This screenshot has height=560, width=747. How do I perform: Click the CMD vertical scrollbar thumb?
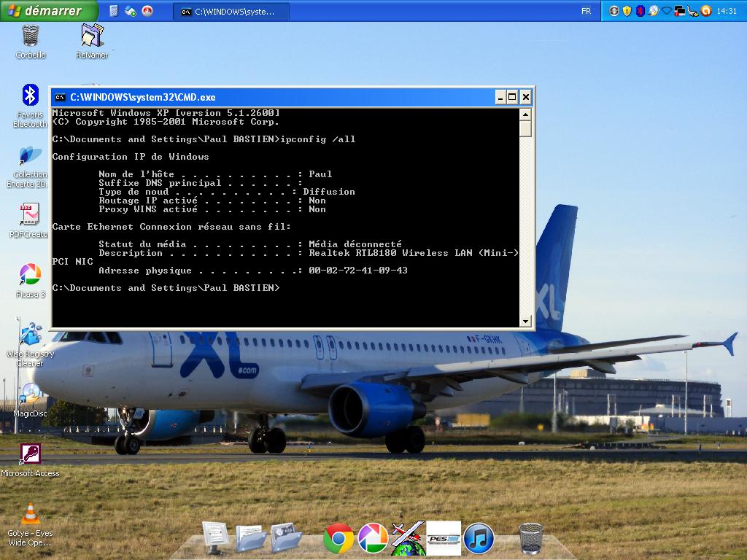[x=525, y=128]
